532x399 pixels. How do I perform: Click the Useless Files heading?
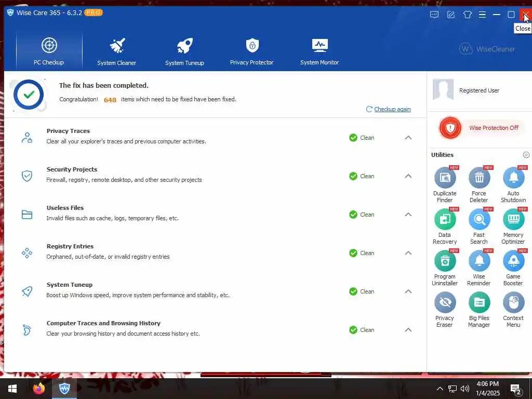coord(65,208)
